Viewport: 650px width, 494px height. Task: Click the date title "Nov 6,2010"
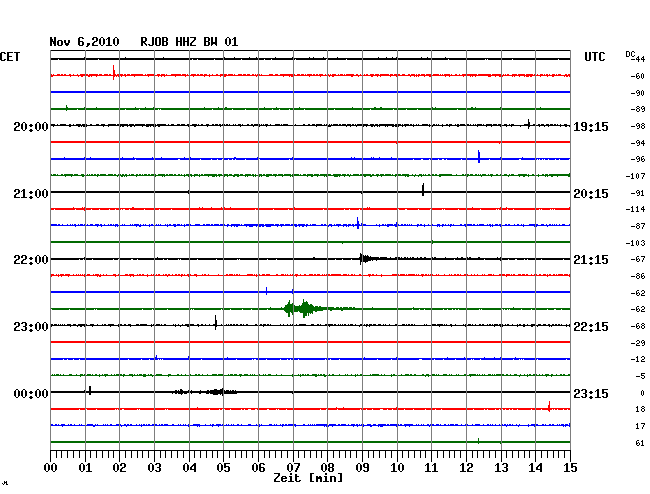coord(84,42)
